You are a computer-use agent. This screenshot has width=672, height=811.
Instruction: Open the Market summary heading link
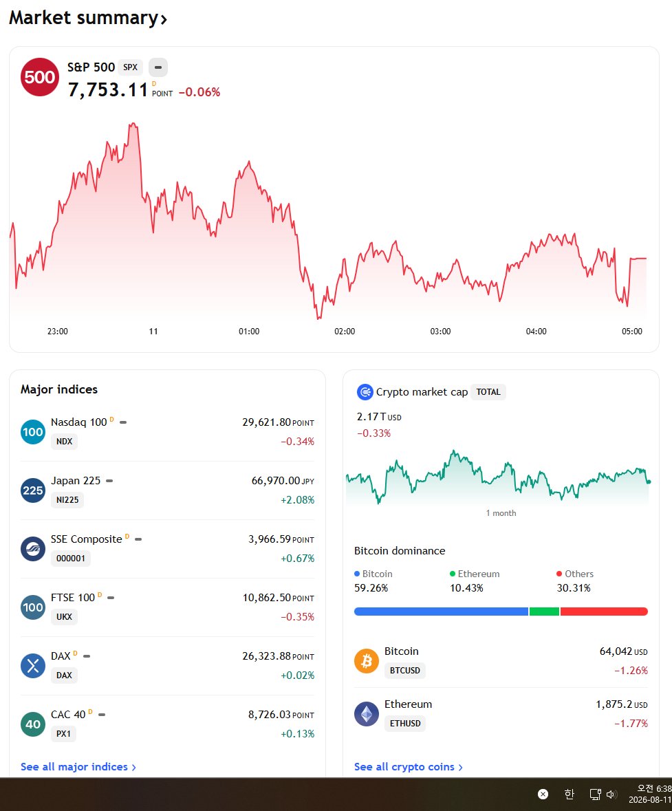88,18
